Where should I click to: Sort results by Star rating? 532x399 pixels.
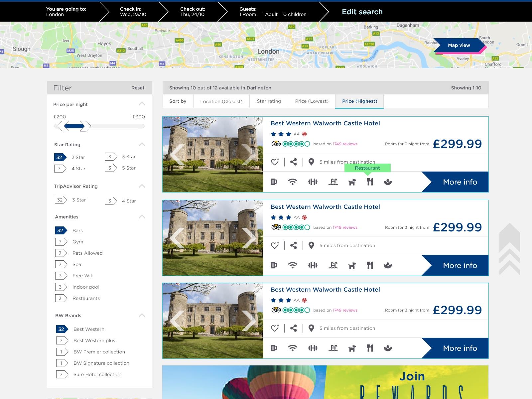(269, 101)
